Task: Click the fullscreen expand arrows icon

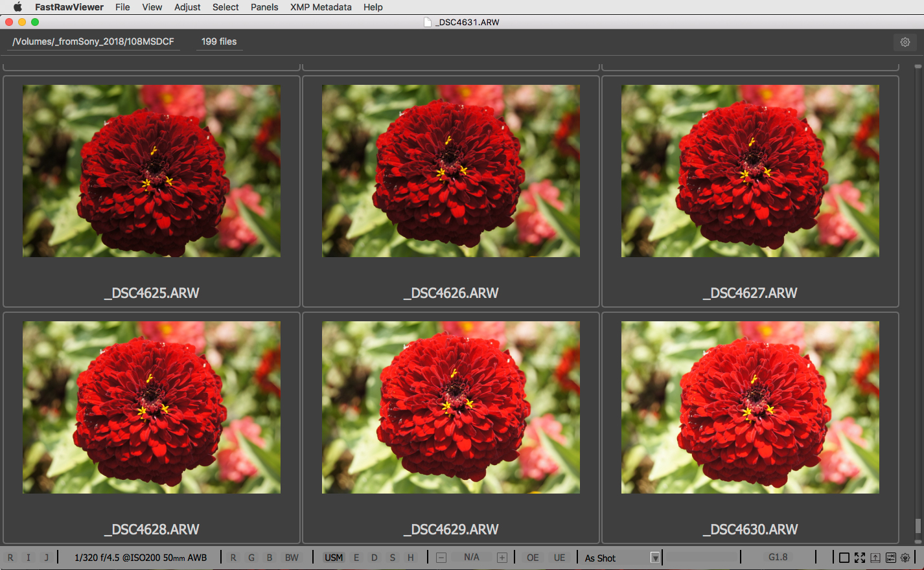Action: [859, 558]
